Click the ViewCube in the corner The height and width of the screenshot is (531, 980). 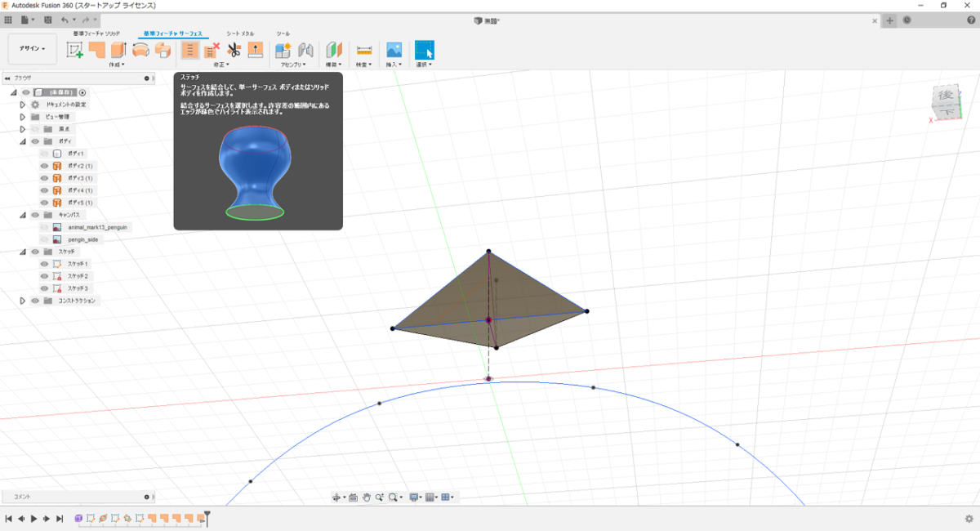tap(945, 101)
